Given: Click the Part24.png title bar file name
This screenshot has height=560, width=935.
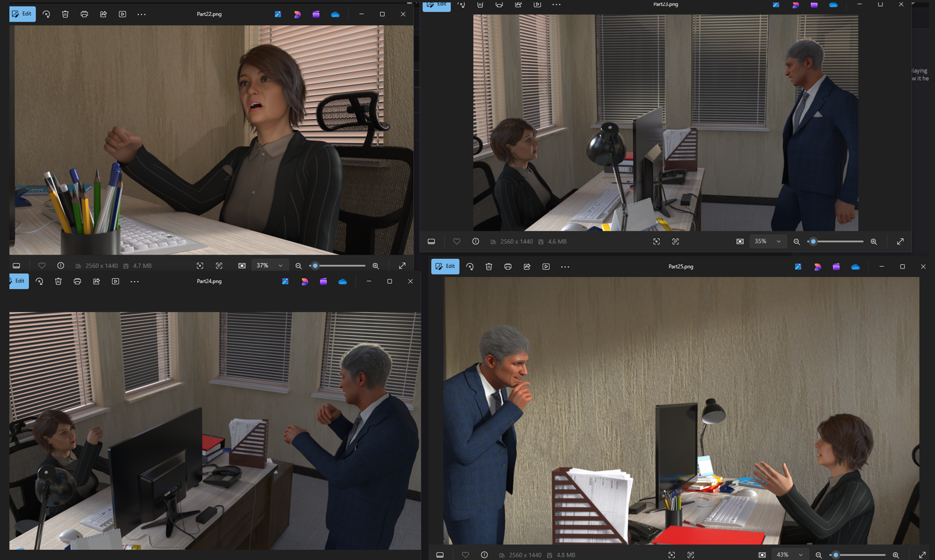Looking at the screenshot, I should pos(209,281).
